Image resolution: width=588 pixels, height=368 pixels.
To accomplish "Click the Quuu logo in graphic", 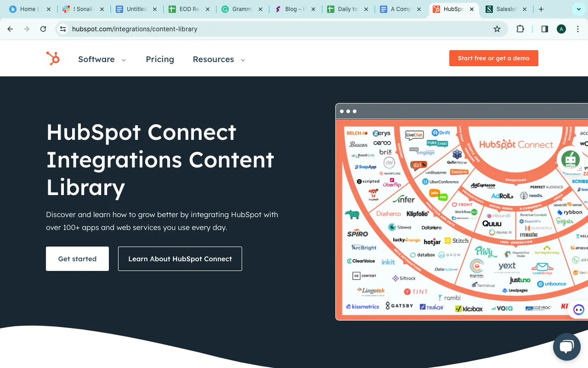I will click(x=492, y=224).
